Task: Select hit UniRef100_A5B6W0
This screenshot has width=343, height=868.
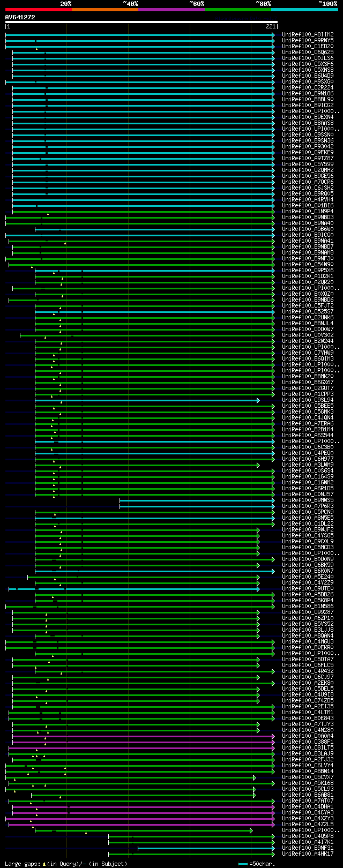Action: (308, 229)
